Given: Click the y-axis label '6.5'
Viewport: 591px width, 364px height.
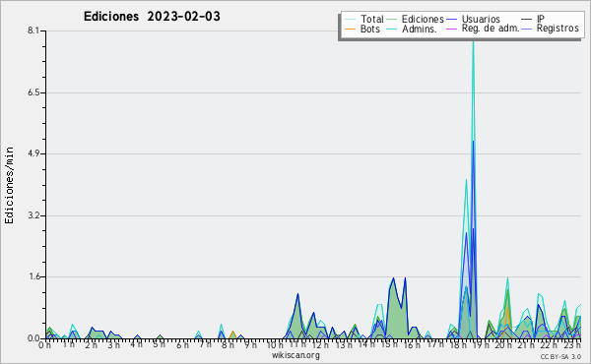Looking at the screenshot, I should pos(33,92).
